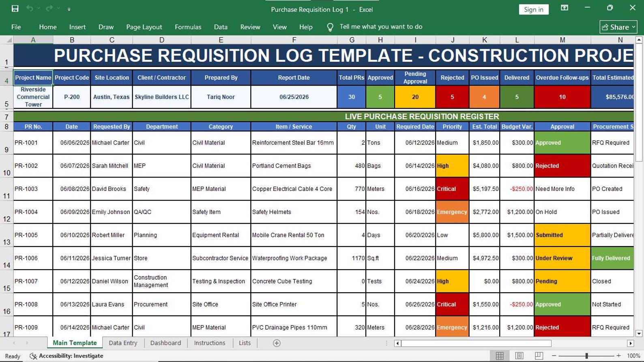Switch to the Instructions sheet tab
Image resolution: width=644 pixels, height=362 pixels.
[209, 343]
